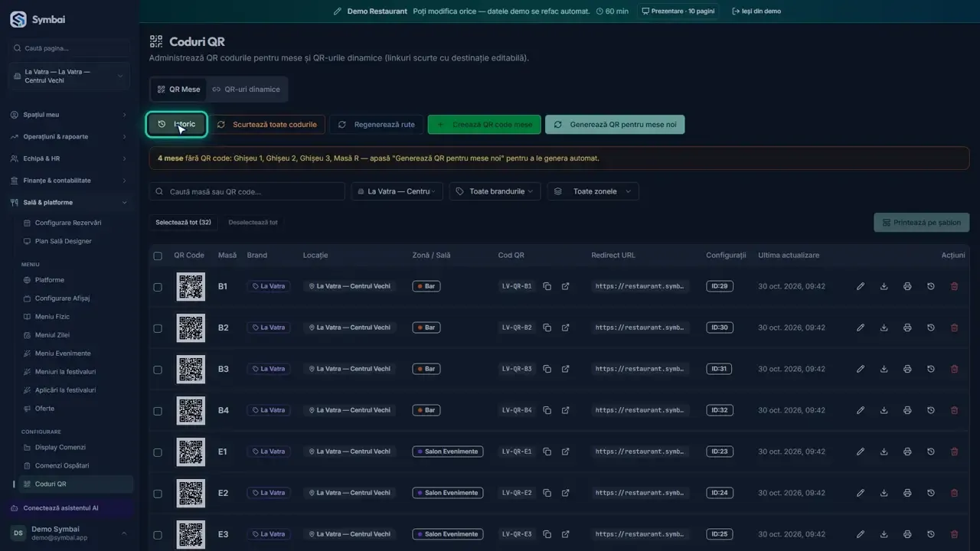Focus the Caută masă sau QR code field

[x=247, y=191]
